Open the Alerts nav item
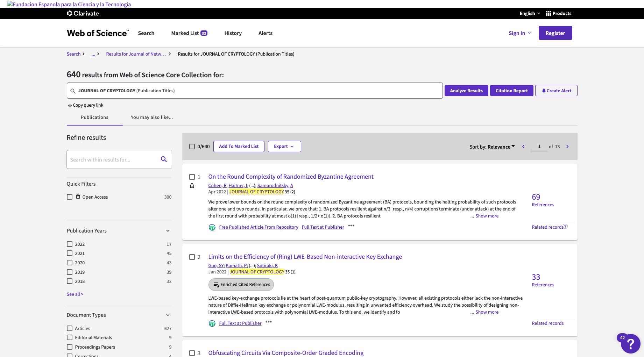The height and width of the screenshot is (357, 644). tap(266, 33)
